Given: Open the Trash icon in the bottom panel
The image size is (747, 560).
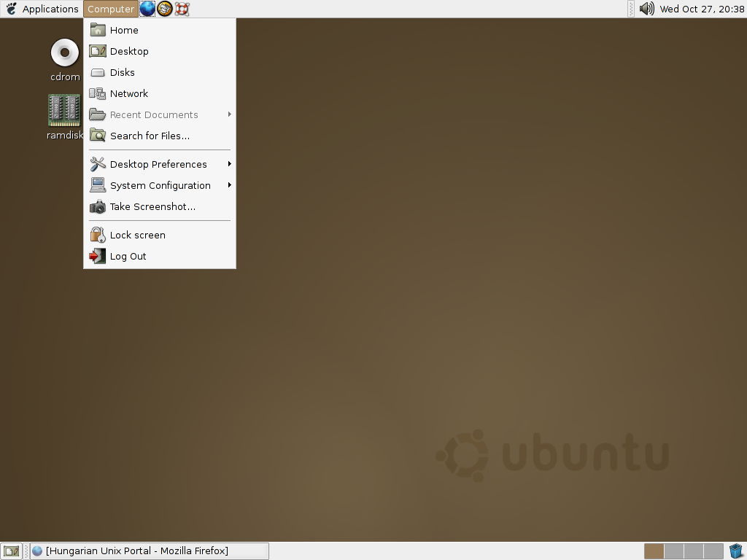Looking at the screenshot, I should (736, 551).
